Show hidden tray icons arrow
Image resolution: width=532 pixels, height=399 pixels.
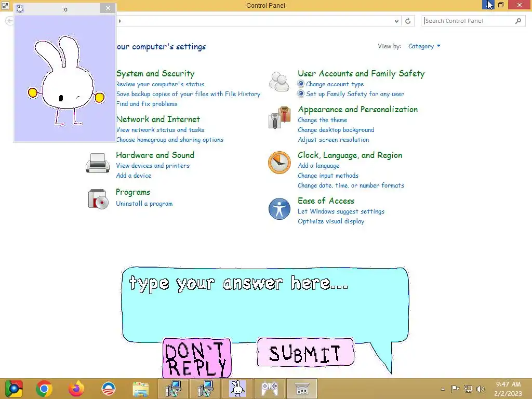(443, 389)
